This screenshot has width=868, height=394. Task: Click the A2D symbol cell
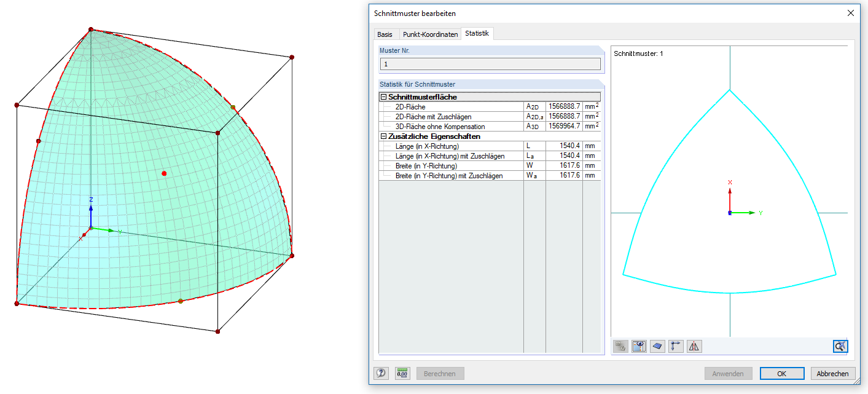tap(534, 107)
